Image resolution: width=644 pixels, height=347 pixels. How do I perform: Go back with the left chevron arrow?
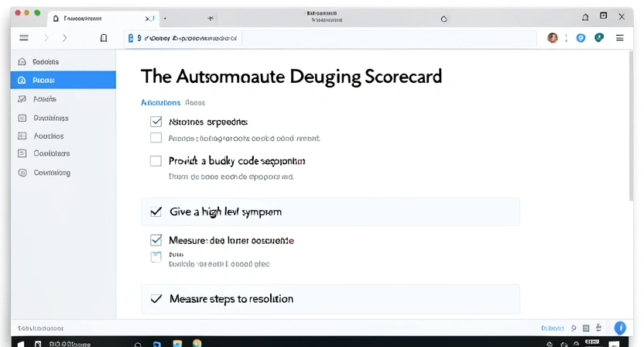click(46, 38)
